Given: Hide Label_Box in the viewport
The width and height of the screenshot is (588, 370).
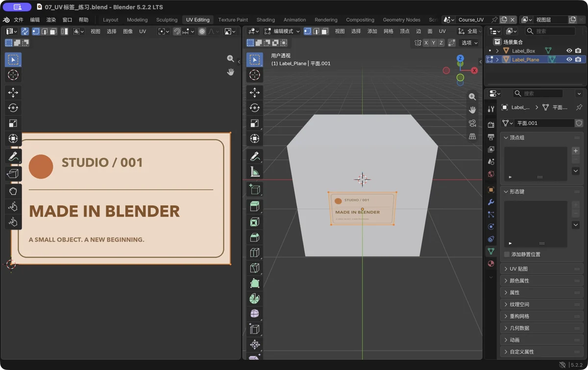Looking at the screenshot, I should point(569,51).
